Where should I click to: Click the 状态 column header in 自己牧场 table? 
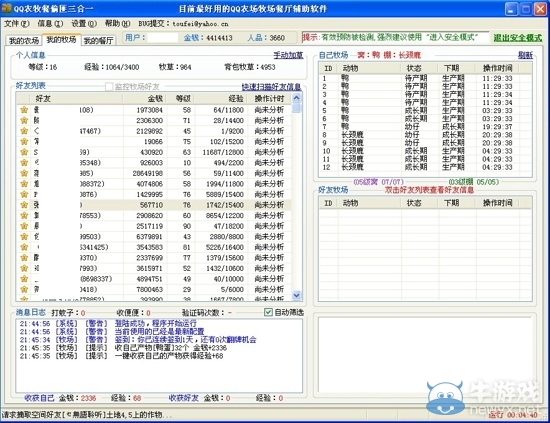coord(420,68)
